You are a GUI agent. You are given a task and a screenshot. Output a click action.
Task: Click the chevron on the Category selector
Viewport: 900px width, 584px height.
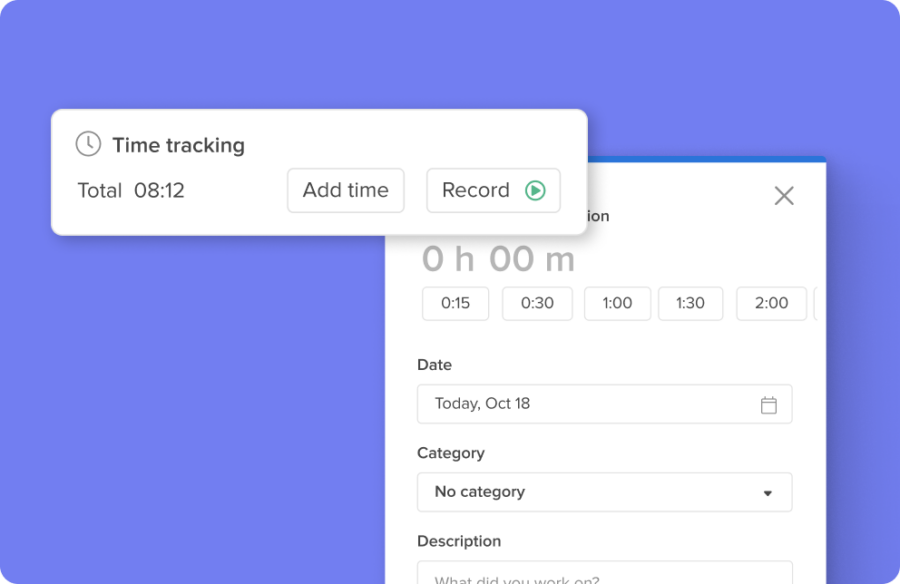[x=767, y=492]
